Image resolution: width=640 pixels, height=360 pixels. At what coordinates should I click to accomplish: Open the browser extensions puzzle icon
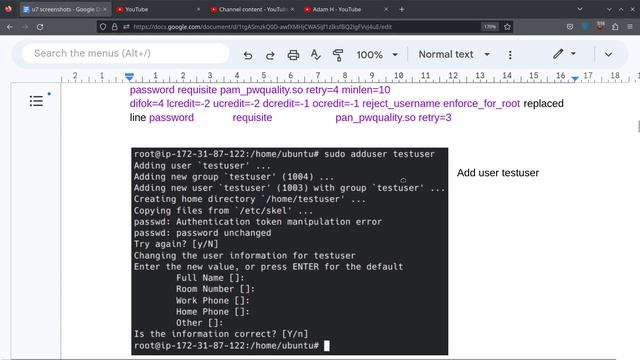[x=615, y=27]
